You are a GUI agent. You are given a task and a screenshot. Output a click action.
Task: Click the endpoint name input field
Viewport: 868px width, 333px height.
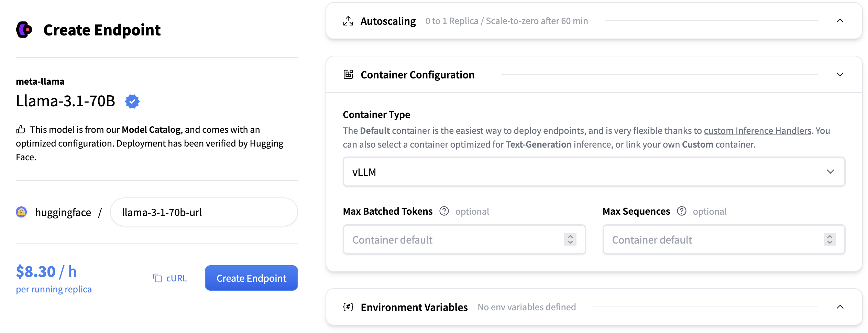(204, 212)
